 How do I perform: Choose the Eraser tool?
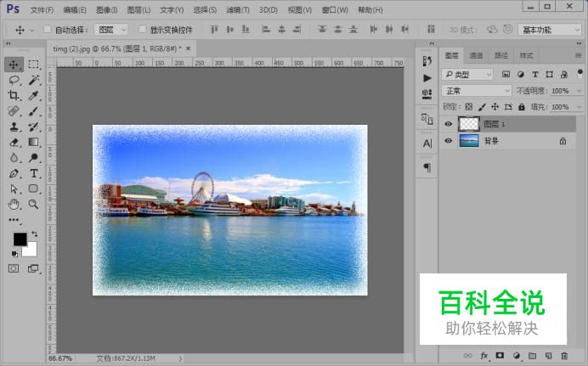14,143
